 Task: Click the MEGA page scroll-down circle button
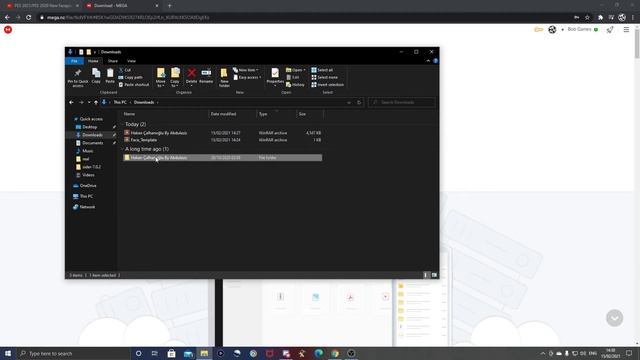point(614,318)
